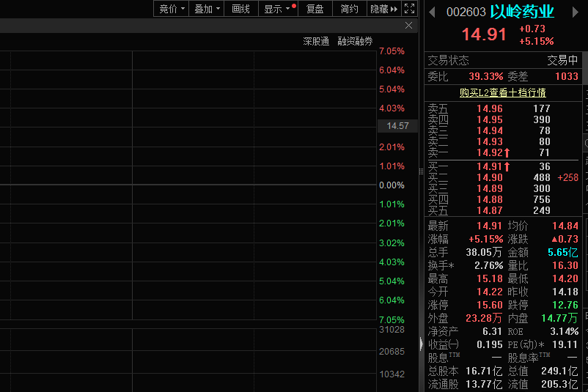Click the 外盘 value 23.28万

pyautogui.click(x=484, y=318)
